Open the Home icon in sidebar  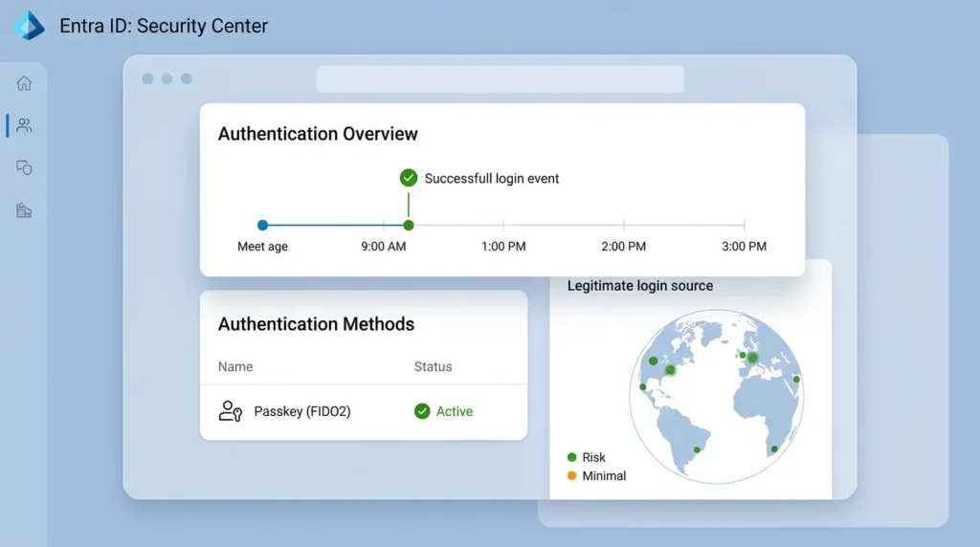point(24,83)
